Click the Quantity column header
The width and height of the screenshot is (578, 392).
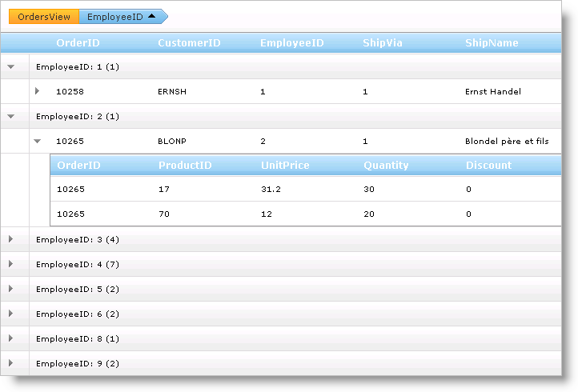(386, 166)
